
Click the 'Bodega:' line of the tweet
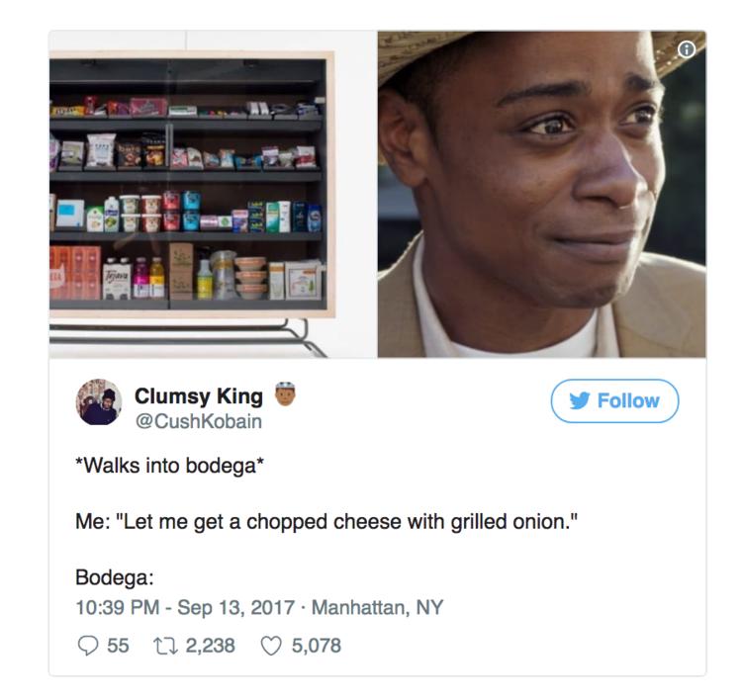(x=115, y=577)
